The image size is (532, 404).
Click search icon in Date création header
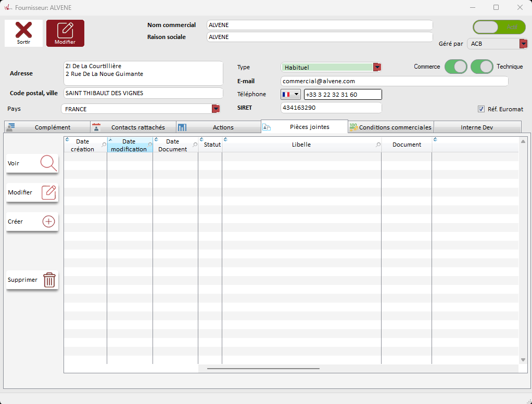tap(104, 145)
